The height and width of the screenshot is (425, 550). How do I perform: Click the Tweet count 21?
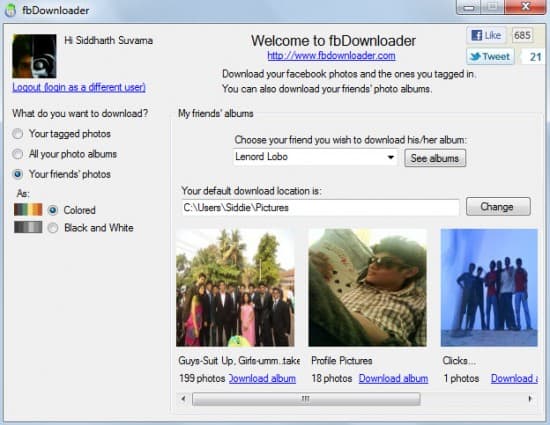pyautogui.click(x=535, y=57)
